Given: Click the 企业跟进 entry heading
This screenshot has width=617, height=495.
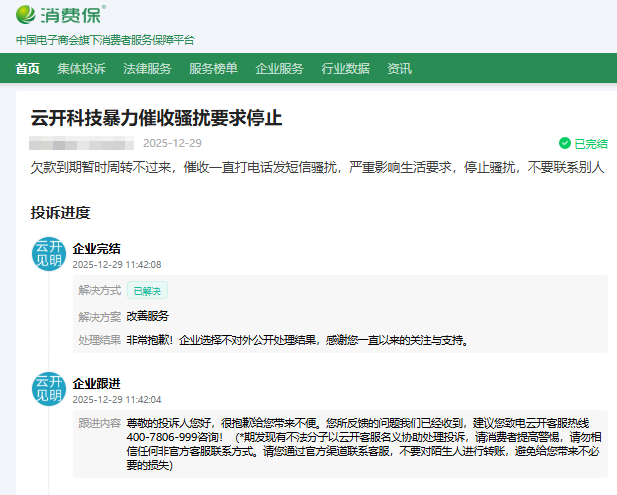Looking at the screenshot, I should [x=97, y=383].
